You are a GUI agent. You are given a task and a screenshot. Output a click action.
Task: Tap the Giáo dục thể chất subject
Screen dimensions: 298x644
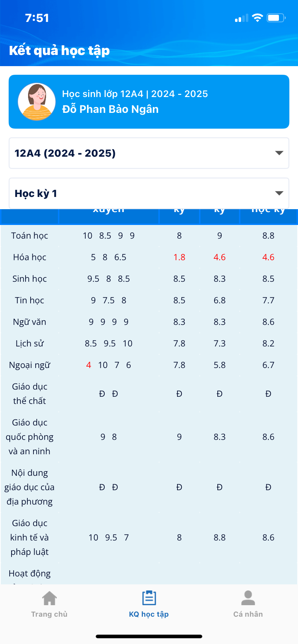[x=30, y=394]
